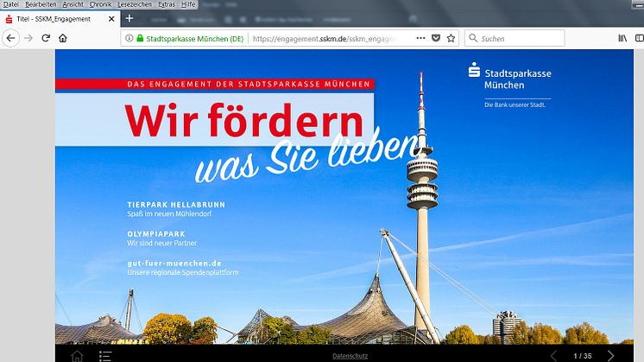Show site info for Stadtsparkasse München padlock
644x362 pixels.
pos(138,38)
